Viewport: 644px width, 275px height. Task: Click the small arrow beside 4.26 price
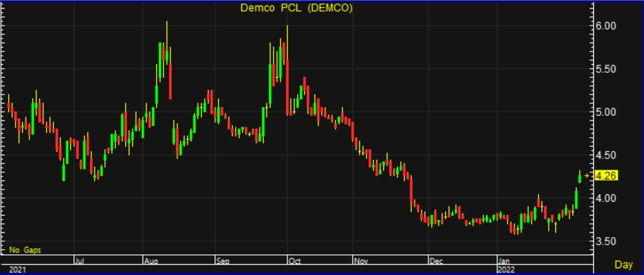[586, 176]
